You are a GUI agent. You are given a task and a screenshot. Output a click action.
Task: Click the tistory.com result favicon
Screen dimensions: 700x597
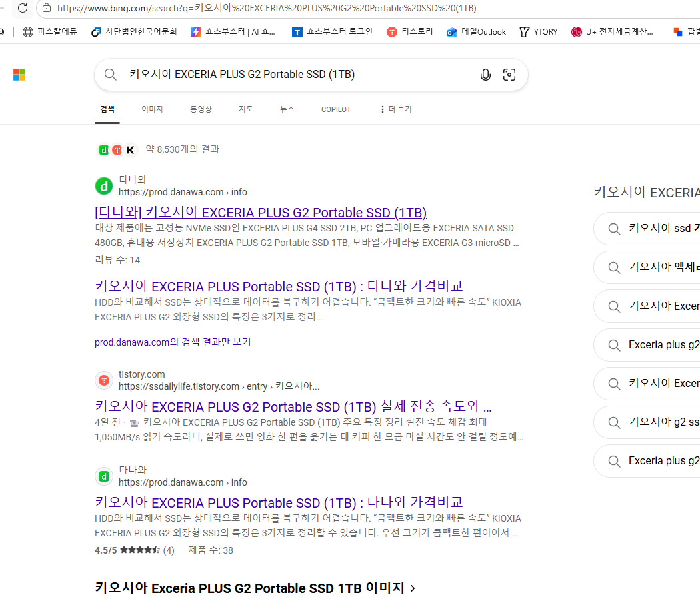tap(104, 380)
